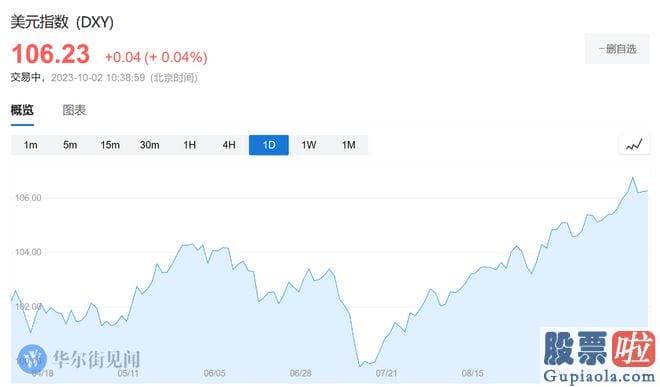Click the 删自选 remove from watchlist button
The width and height of the screenshot is (660, 387).
[617, 49]
